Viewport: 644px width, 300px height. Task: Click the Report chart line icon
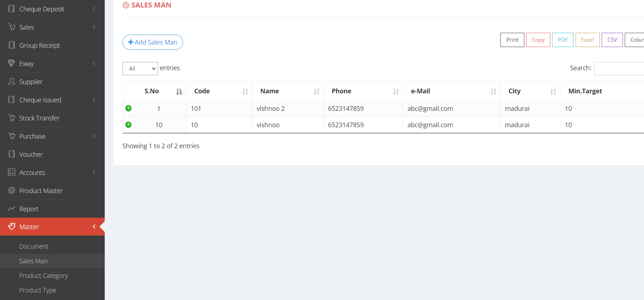11,209
